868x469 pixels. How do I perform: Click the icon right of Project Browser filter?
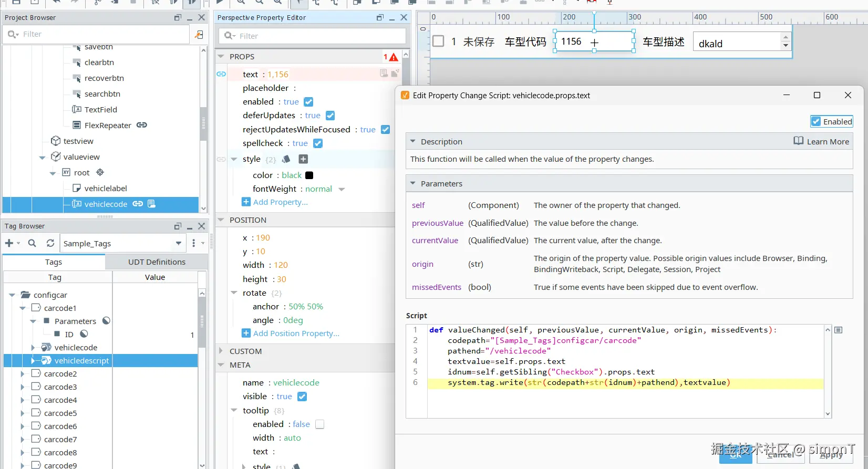coord(199,35)
